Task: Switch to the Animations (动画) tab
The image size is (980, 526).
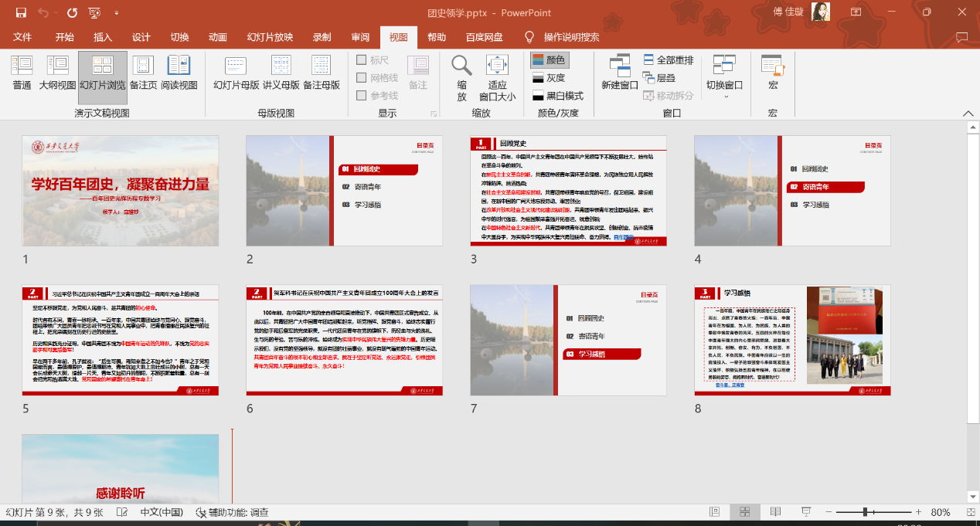Action: pos(218,37)
